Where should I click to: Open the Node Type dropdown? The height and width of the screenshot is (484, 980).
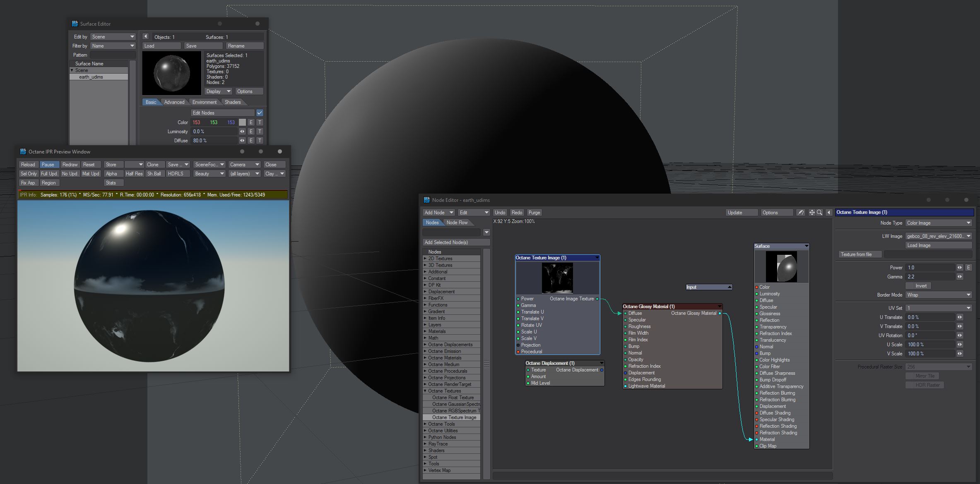[938, 223]
